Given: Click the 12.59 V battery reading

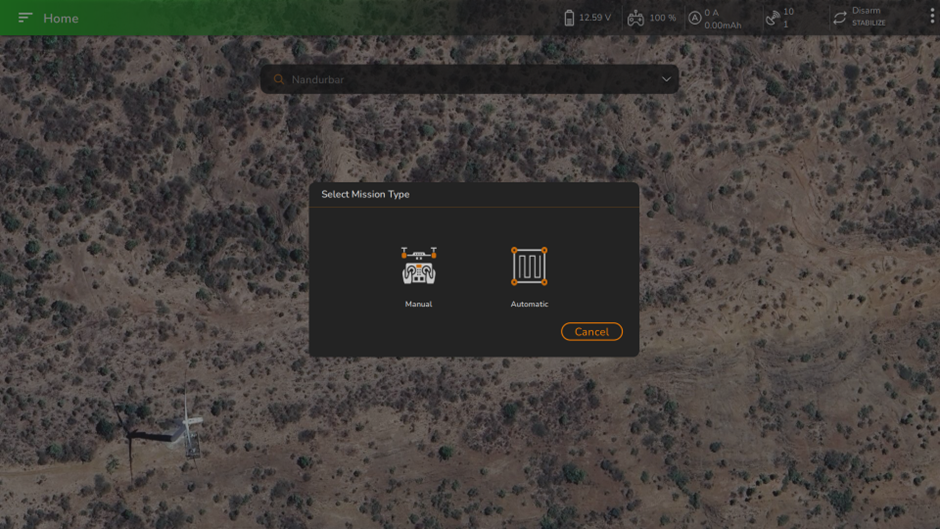Looking at the screenshot, I should pyautogui.click(x=595, y=18).
